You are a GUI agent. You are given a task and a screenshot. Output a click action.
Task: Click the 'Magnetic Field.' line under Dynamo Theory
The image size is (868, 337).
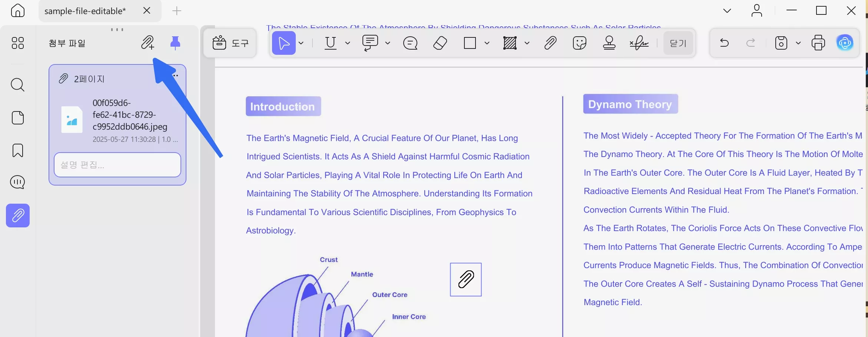tap(613, 302)
